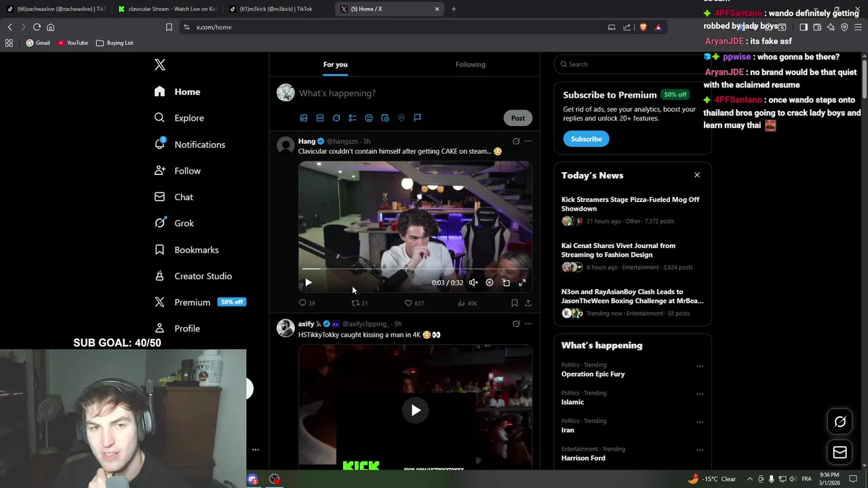Screen dimensions: 868x488
Task: Toggle picture-in-picture on Hang's video
Action: coord(506,283)
